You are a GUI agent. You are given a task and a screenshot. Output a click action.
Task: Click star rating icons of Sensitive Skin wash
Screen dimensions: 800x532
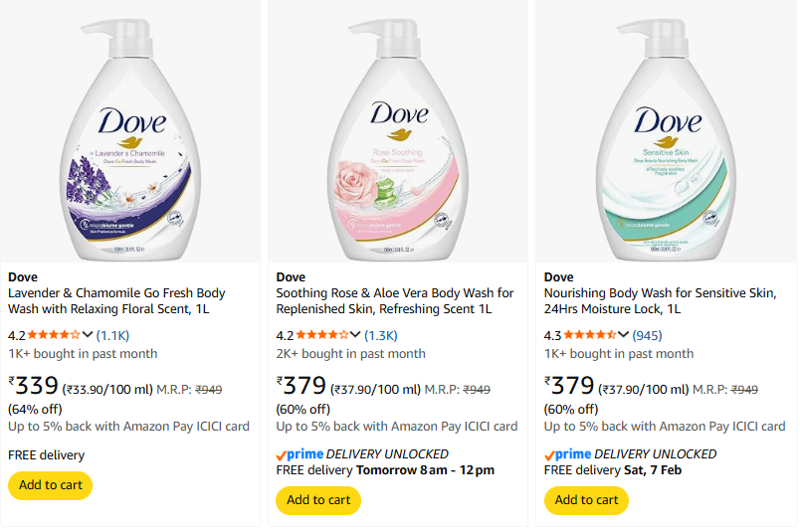point(592,335)
